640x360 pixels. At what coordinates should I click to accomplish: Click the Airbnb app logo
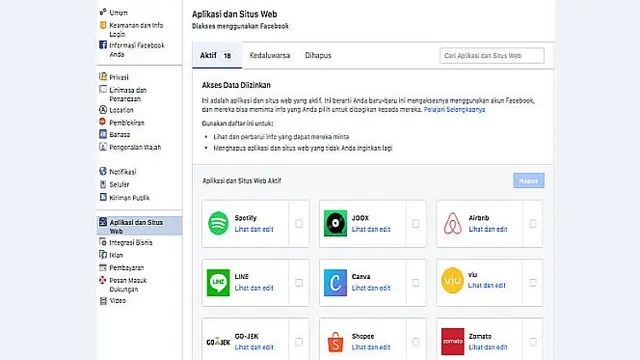pos(452,223)
